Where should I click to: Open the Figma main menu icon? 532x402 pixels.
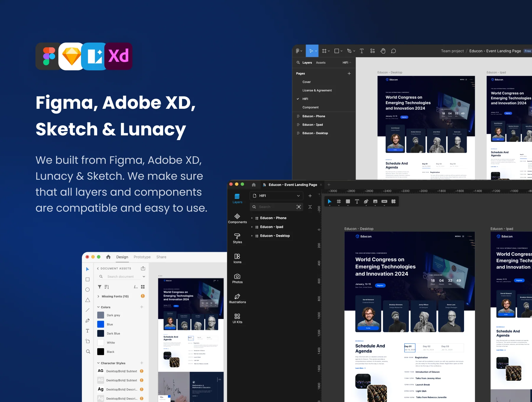299,51
